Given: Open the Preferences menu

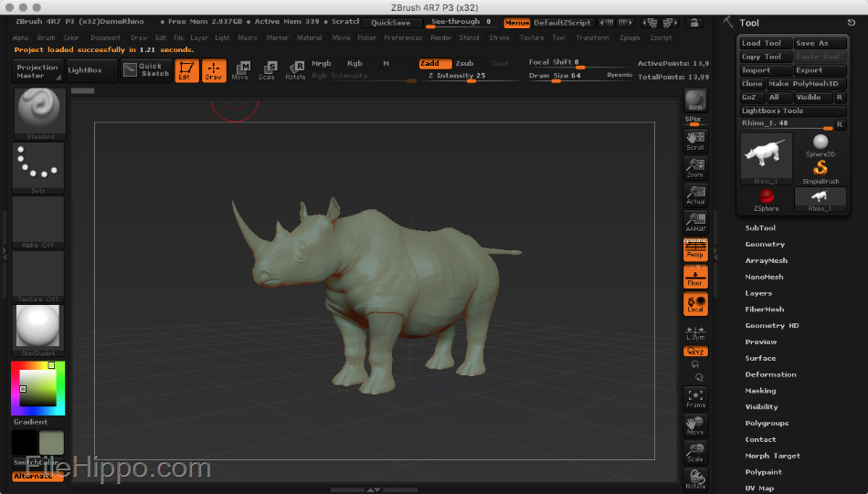Looking at the screenshot, I should [403, 37].
